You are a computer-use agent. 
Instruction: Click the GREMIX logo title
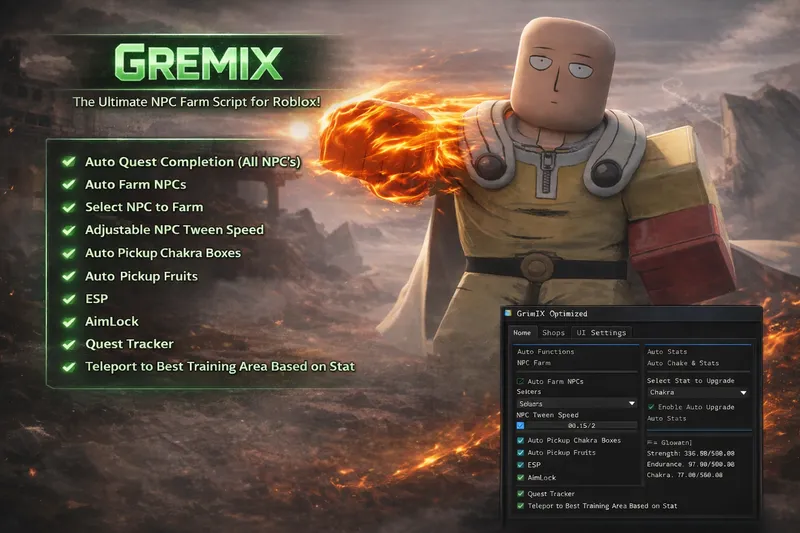[198, 63]
